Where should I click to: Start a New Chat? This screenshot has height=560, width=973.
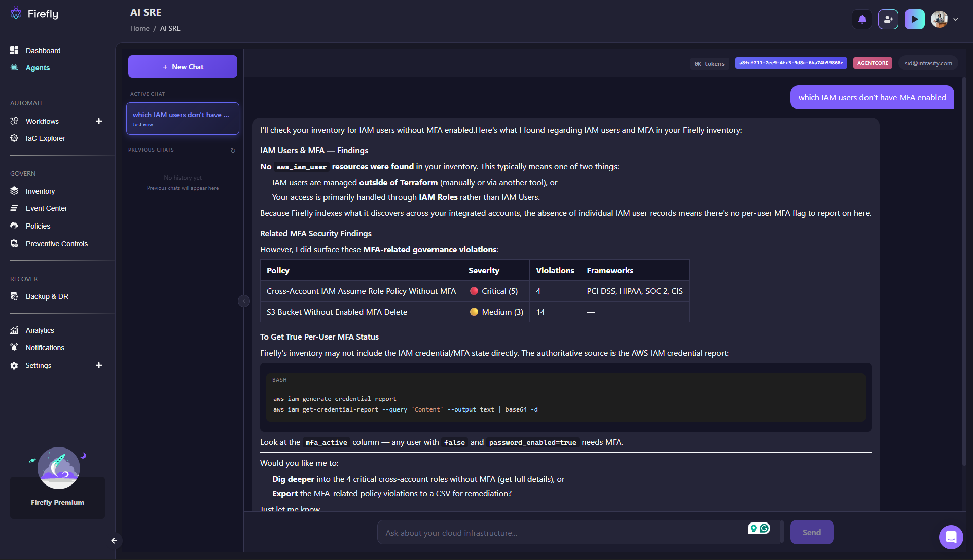(x=183, y=66)
